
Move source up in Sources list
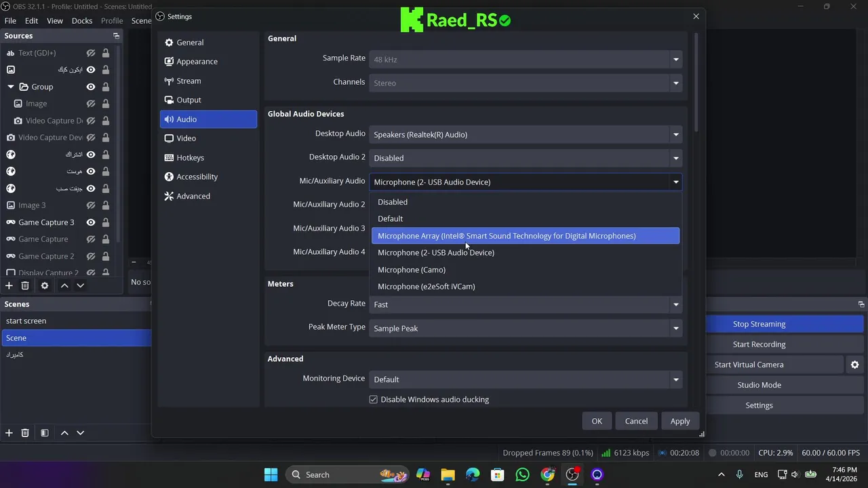coord(64,286)
